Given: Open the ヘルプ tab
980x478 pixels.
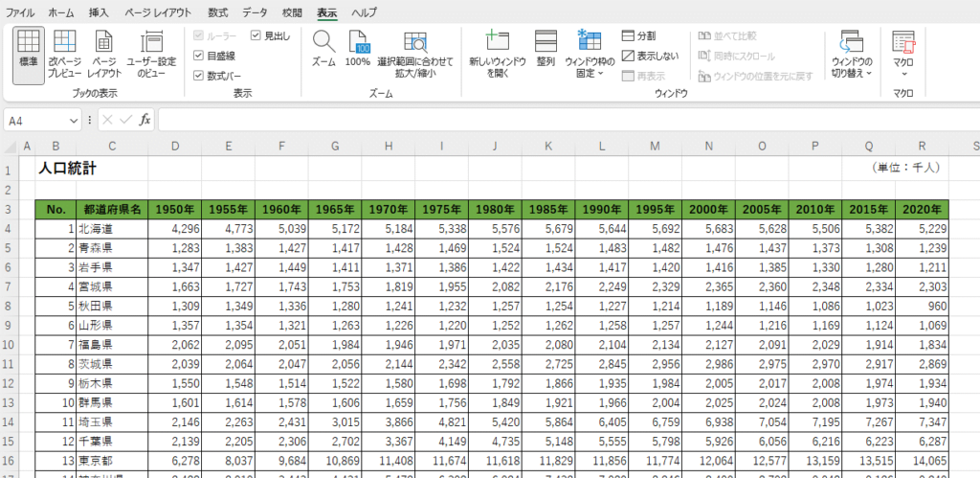Looking at the screenshot, I should pos(364,12).
